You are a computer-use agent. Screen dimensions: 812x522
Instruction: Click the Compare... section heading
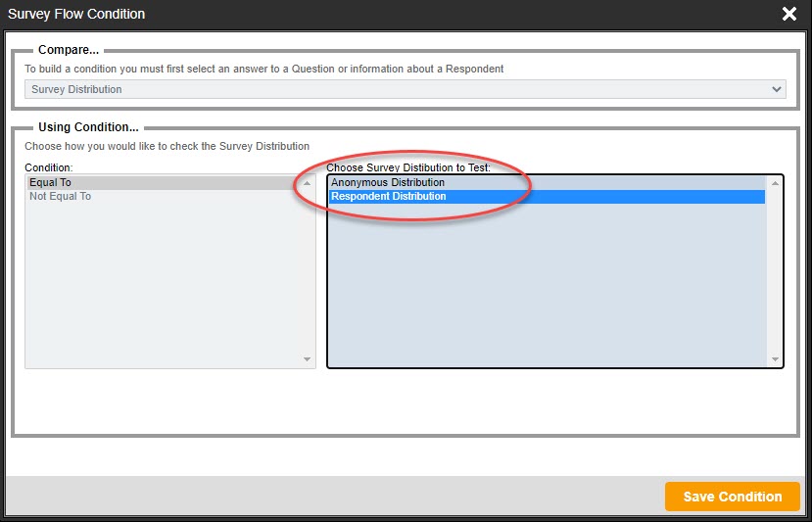(x=66, y=50)
